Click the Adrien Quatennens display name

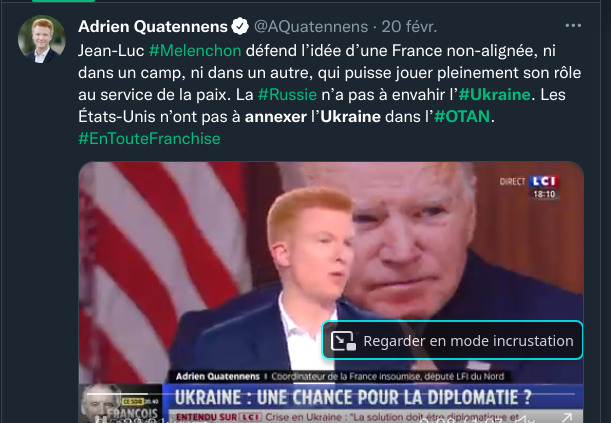click(x=153, y=26)
